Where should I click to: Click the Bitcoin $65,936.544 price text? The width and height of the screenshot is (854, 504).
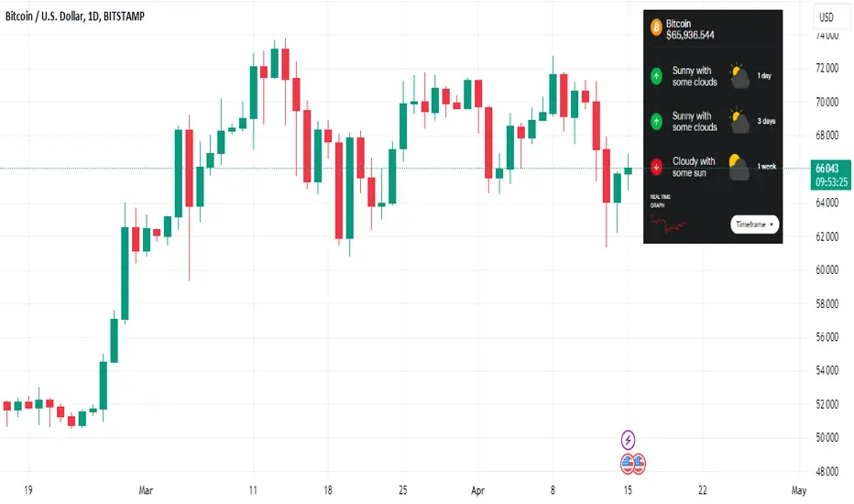point(690,29)
